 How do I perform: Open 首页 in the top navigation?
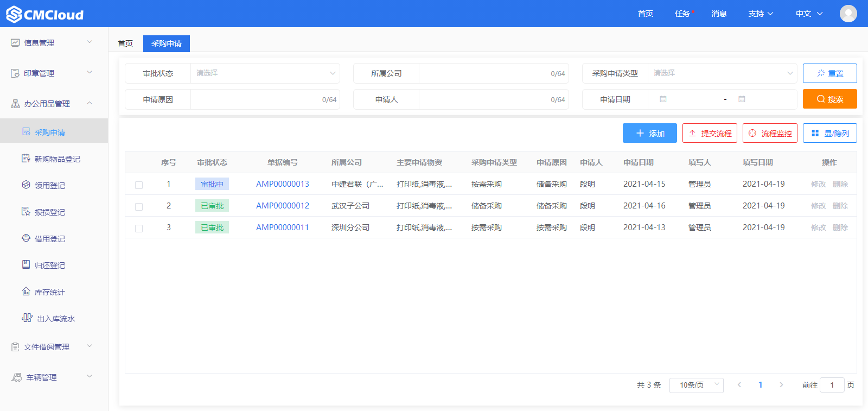(646, 14)
